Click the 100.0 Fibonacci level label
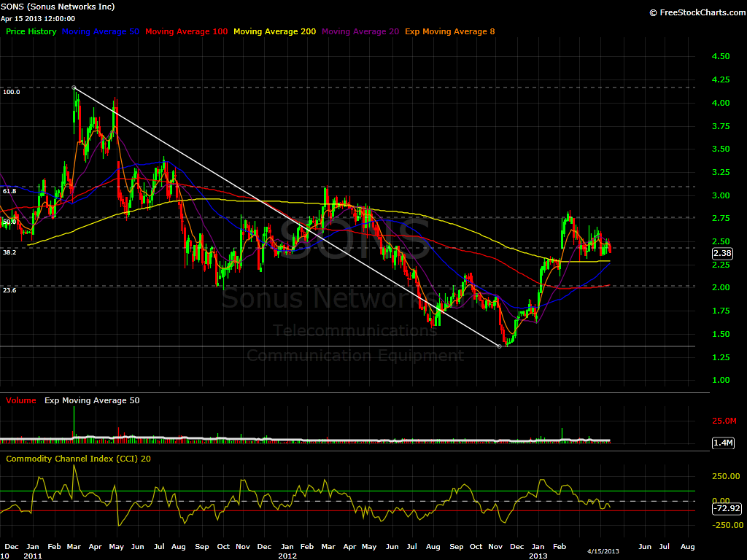Image resolution: width=747 pixels, height=560 pixels. [12, 92]
